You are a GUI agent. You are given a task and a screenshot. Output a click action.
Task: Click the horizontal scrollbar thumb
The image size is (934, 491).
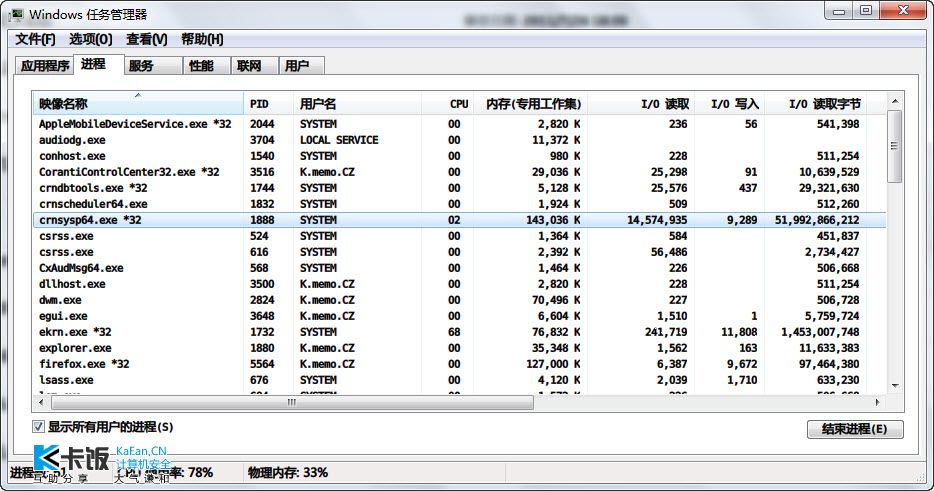[292, 402]
